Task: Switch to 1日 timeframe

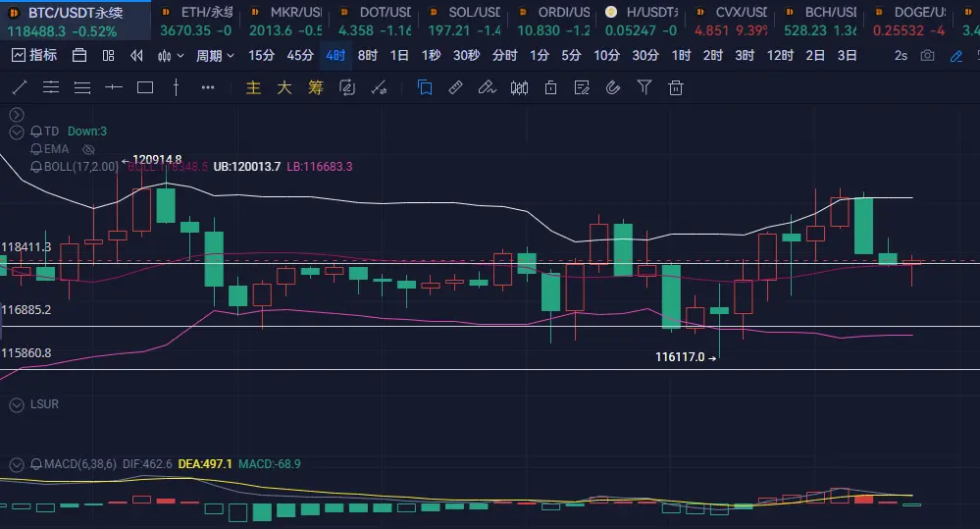Action: click(x=399, y=56)
